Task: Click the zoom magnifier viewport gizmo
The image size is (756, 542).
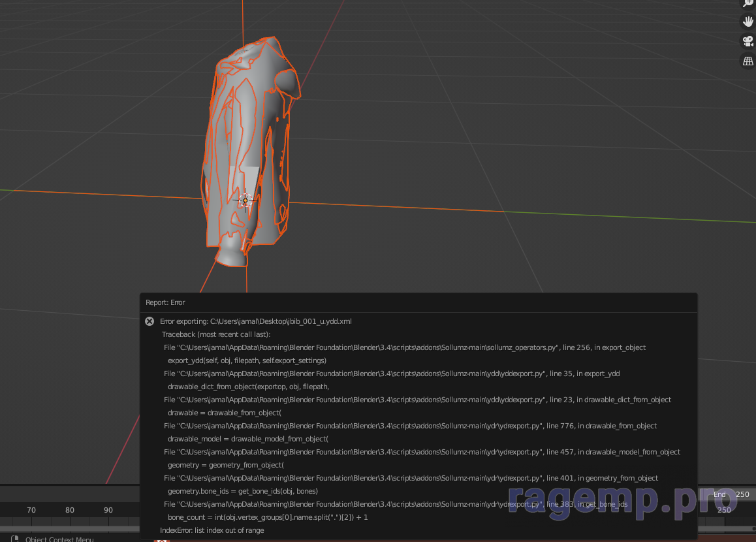Action: tap(748, 3)
